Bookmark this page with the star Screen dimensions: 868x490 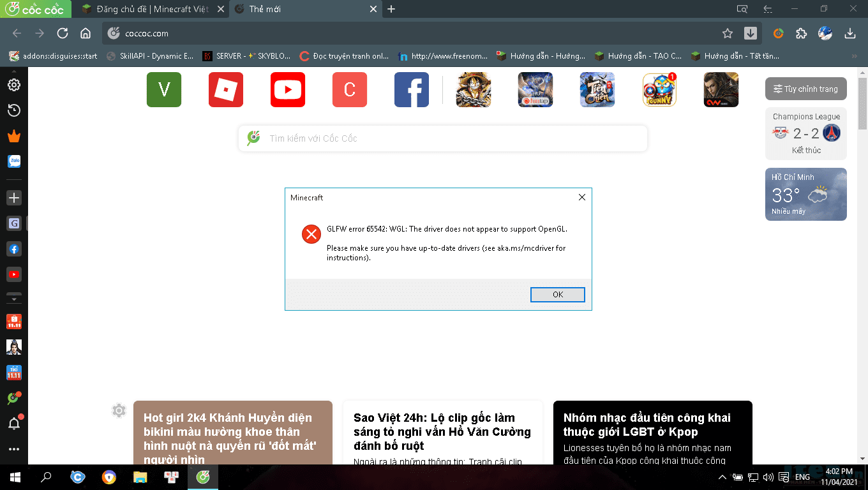(x=728, y=33)
